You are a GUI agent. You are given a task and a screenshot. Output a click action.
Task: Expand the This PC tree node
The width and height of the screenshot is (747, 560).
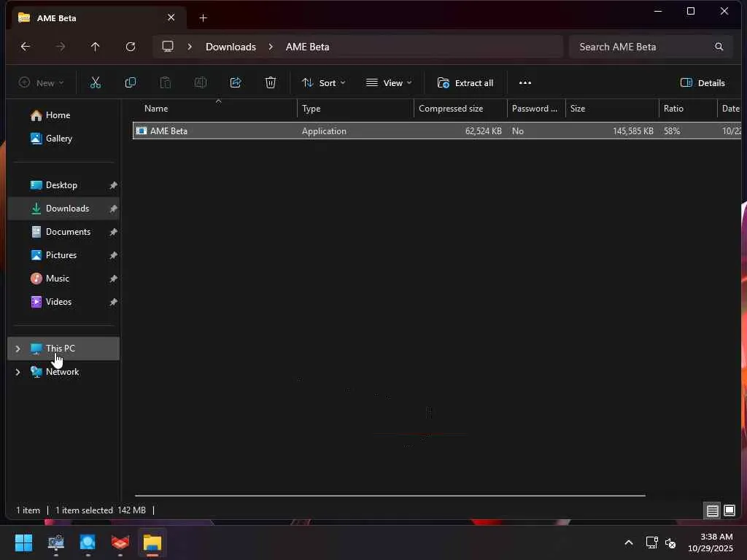(x=18, y=349)
